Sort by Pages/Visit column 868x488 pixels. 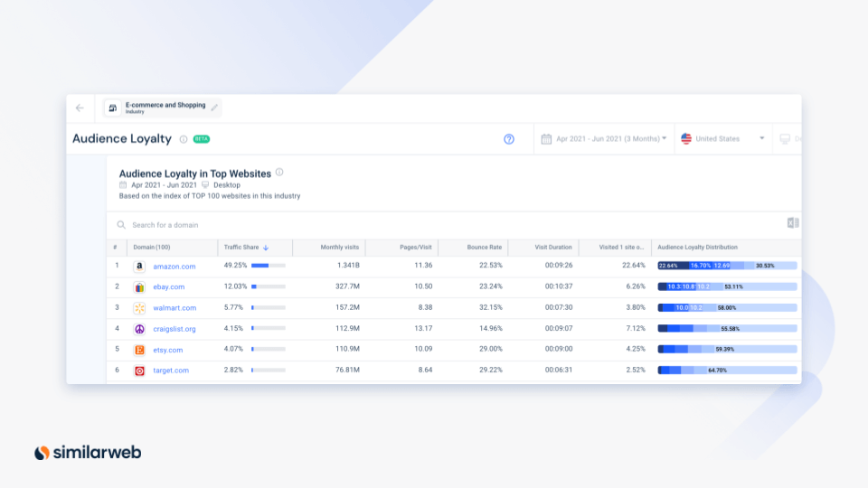(x=416, y=248)
